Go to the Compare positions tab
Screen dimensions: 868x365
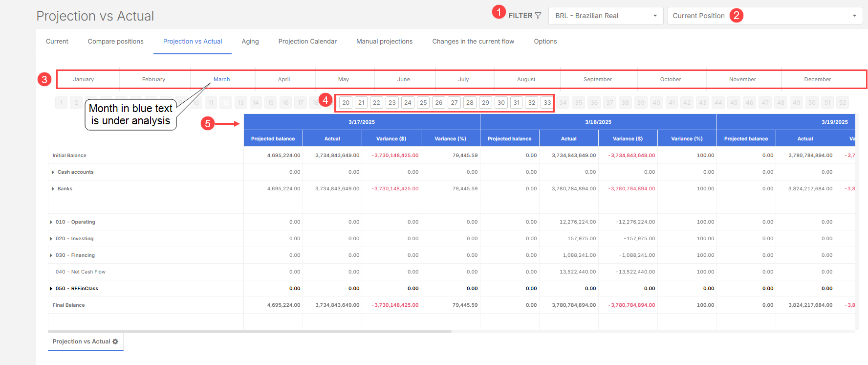point(115,42)
